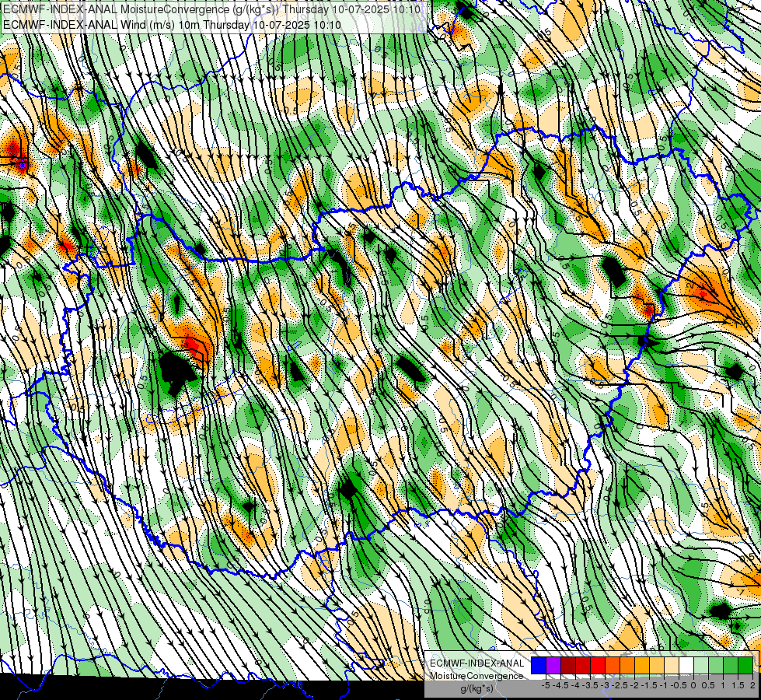Viewport: 761px width, 700px height.
Task: Click the palest green legend swatch 0 to 0.5
Action: 701,666
